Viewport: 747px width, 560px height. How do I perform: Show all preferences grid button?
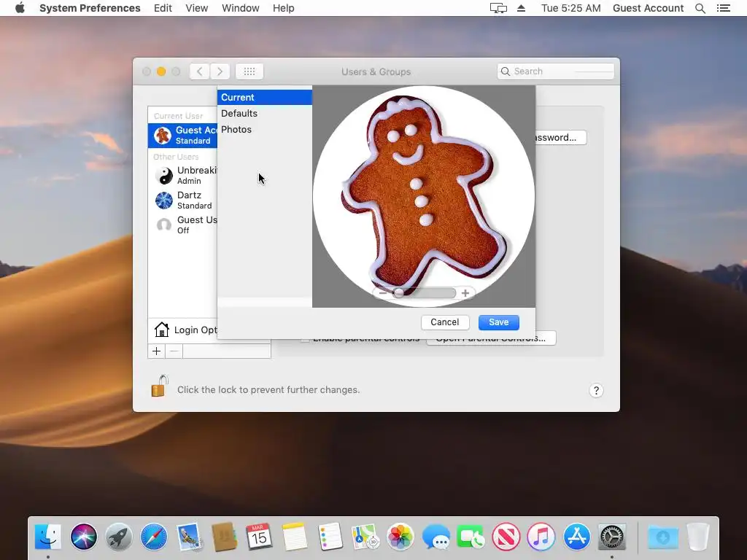(x=249, y=71)
